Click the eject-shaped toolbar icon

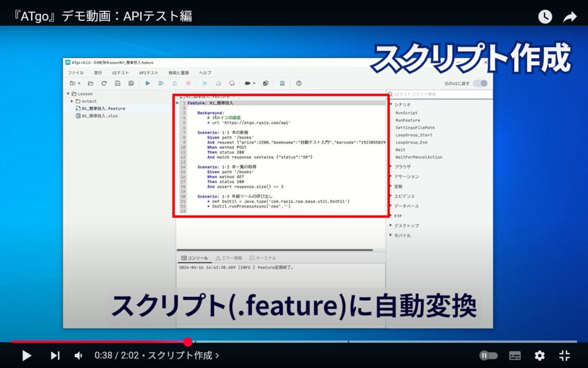pos(218,83)
